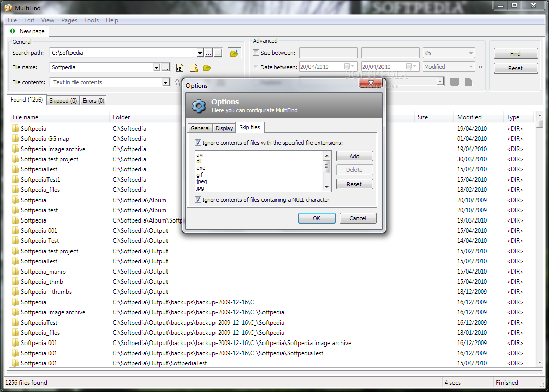Screen dimensions: 549x392
Task: Open the Tools menu
Action: point(91,20)
